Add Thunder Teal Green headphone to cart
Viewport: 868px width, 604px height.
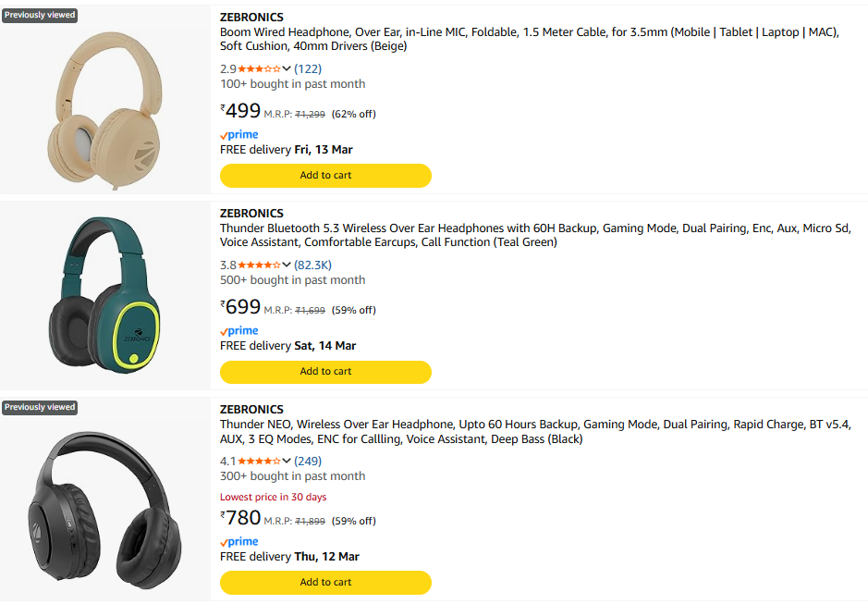pos(325,371)
